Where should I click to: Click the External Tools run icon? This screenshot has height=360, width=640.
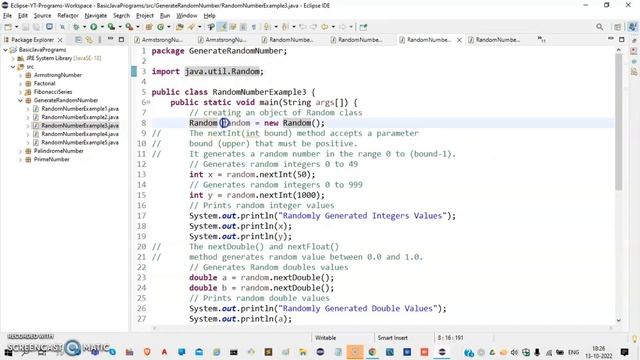129,27
